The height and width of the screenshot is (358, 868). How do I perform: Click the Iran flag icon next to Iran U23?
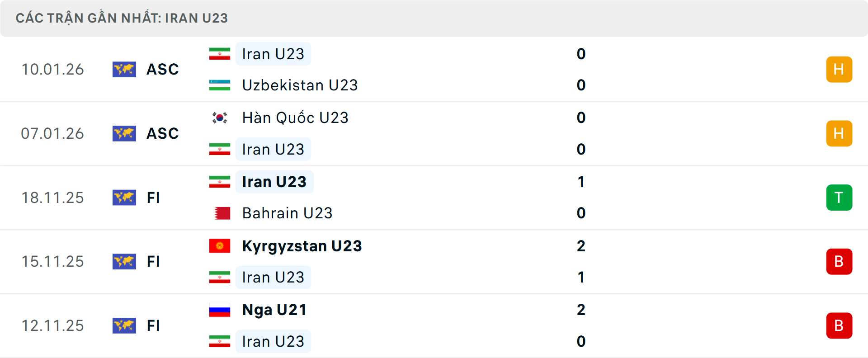pyautogui.click(x=220, y=54)
